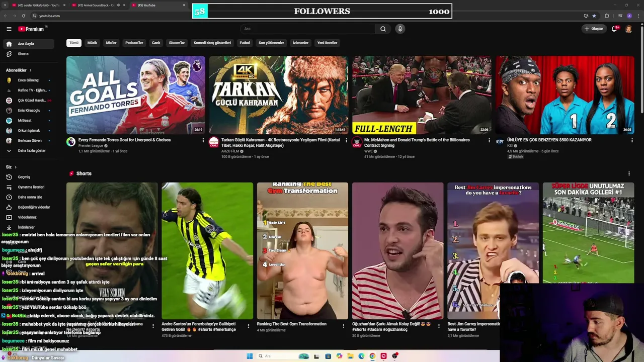Select the Sitcom'lar filter chip
The height and width of the screenshot is (362, 644).
177,43
